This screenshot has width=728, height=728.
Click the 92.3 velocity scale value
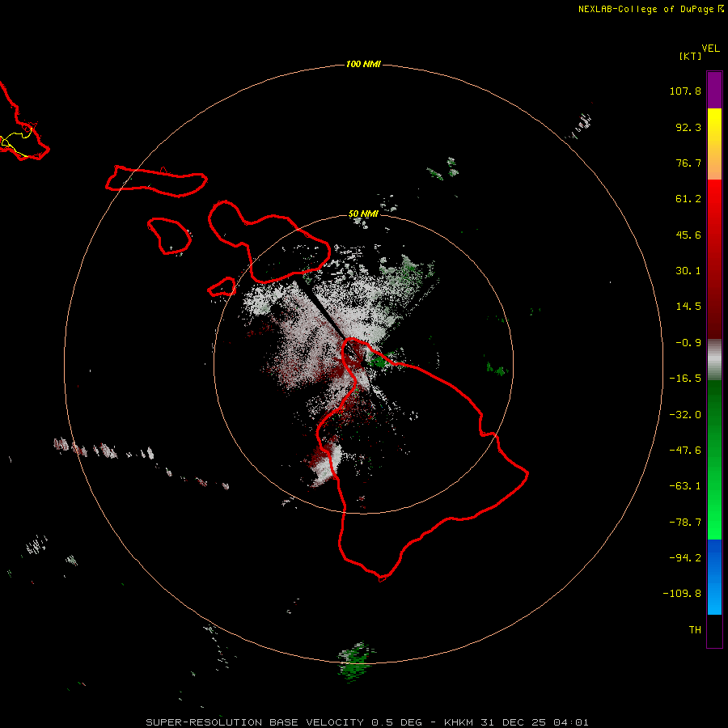tap(688, 127)
